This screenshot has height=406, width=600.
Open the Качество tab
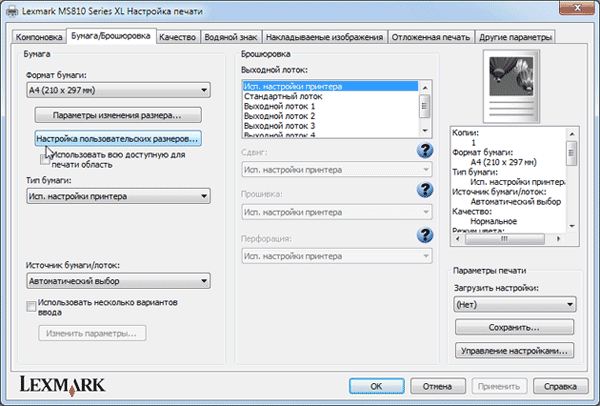click(178, 37)
